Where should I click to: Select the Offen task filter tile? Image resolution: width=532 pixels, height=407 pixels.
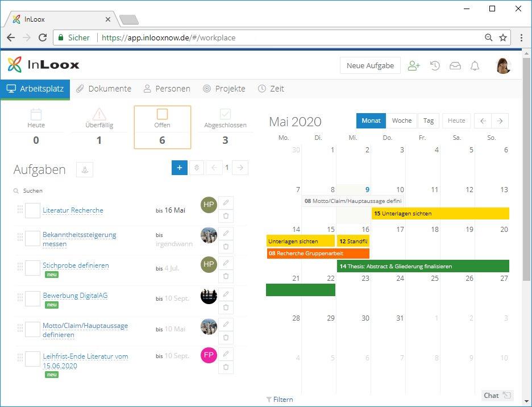[163, 127]
